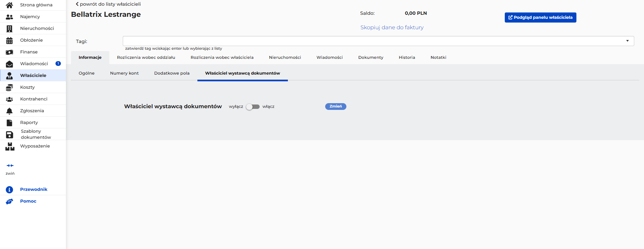Select the Numery kont sub-tab
This screenshot has height=249, width=644.
(x=124, y=73)
